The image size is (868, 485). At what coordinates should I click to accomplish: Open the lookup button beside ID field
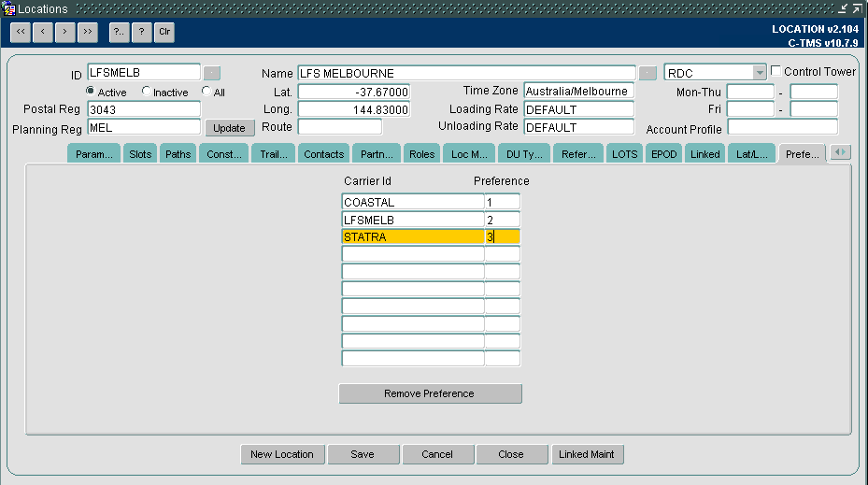pyautogui.click(x=211, y=73)
